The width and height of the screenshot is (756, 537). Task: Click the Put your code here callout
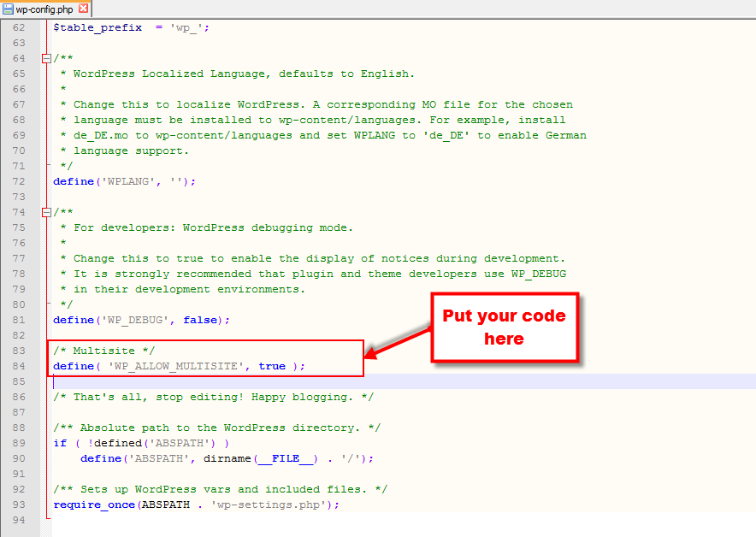pyautogui.click(x=505, y=327)
